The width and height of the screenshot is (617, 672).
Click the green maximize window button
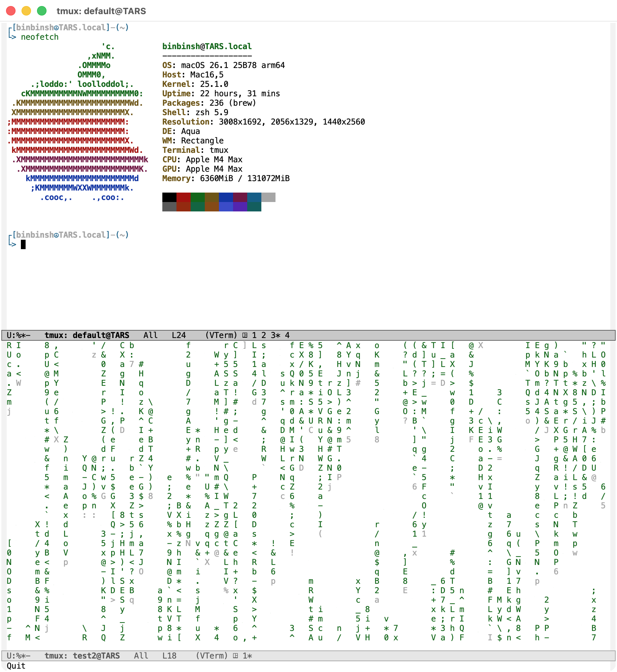pos(42,11)
